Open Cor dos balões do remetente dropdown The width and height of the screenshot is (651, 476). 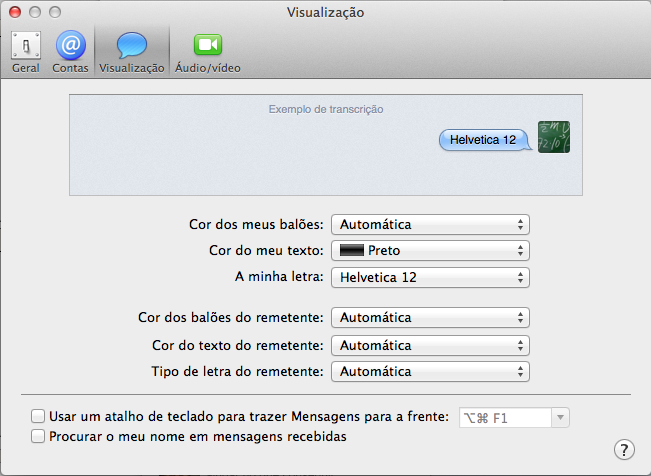(x=430, y=318)
